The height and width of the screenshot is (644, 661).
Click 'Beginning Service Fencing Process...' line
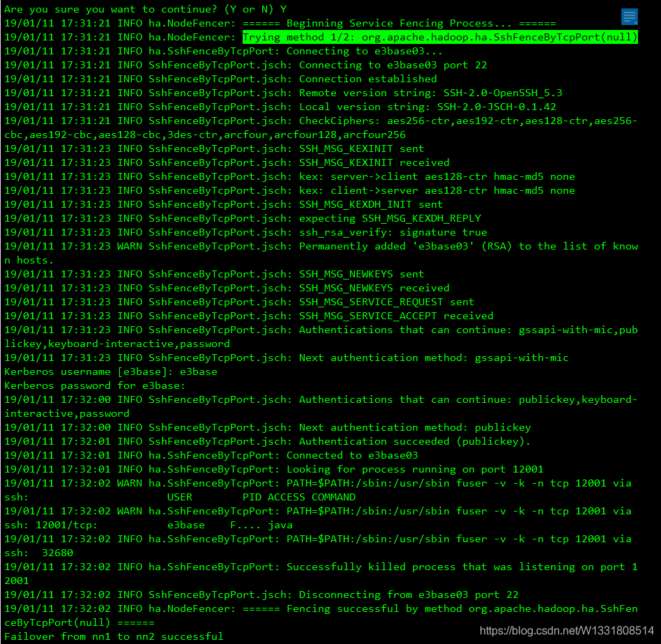pos(280,23)
